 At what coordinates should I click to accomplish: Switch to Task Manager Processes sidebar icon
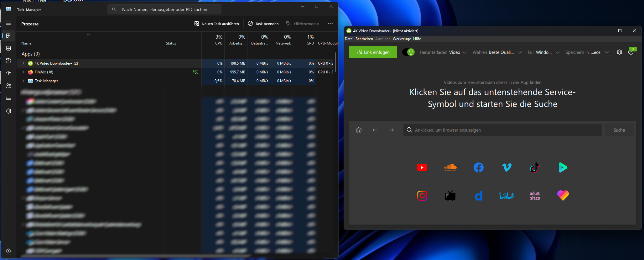click(8, 36)
